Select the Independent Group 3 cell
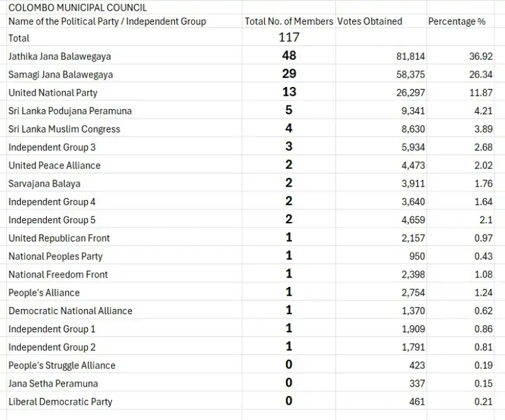Screen dimensions: 505x420 click(52, 148)
